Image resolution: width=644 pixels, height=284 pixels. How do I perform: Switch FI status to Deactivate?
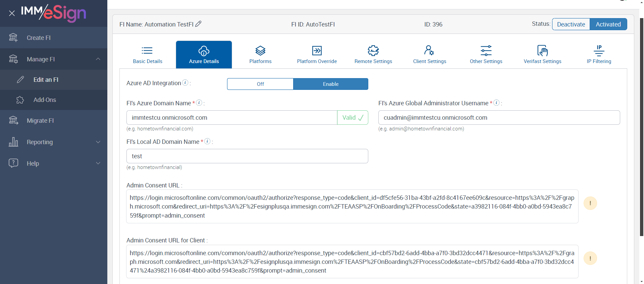click(571, 24)
